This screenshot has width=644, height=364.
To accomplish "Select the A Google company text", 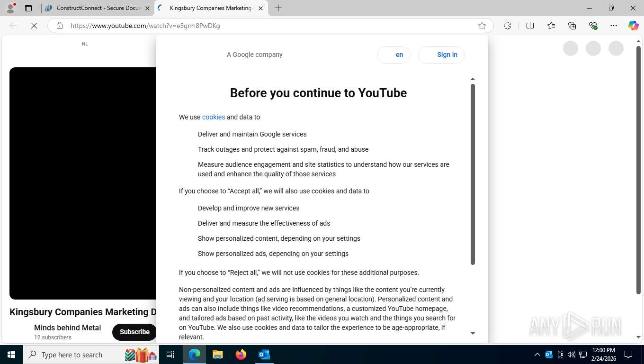I will point(254,55).
